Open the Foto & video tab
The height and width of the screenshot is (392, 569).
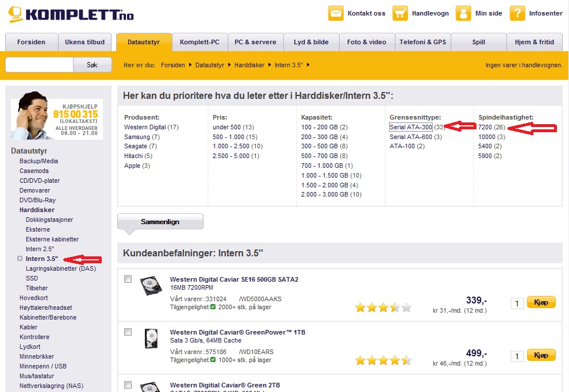point(367,42)
